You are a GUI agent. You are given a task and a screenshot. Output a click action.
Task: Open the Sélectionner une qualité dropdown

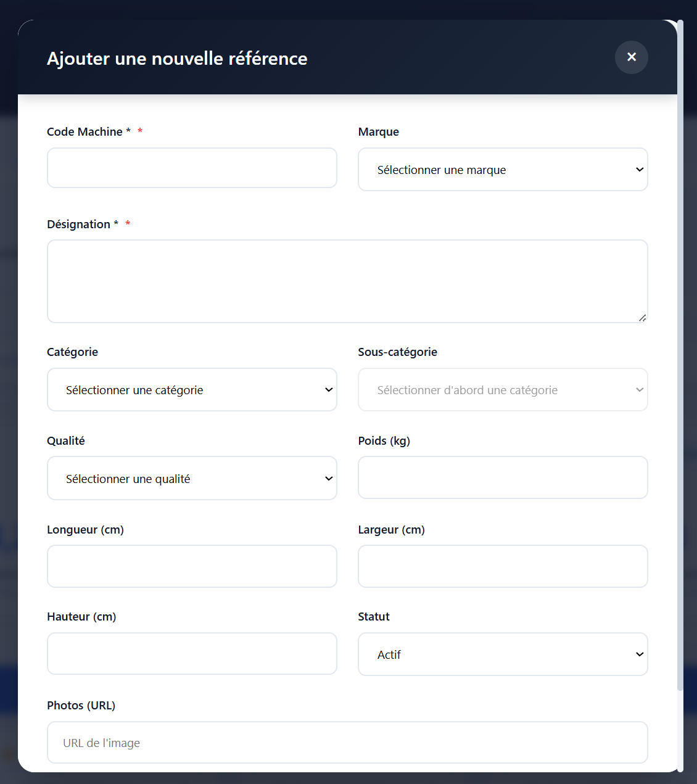192,478
